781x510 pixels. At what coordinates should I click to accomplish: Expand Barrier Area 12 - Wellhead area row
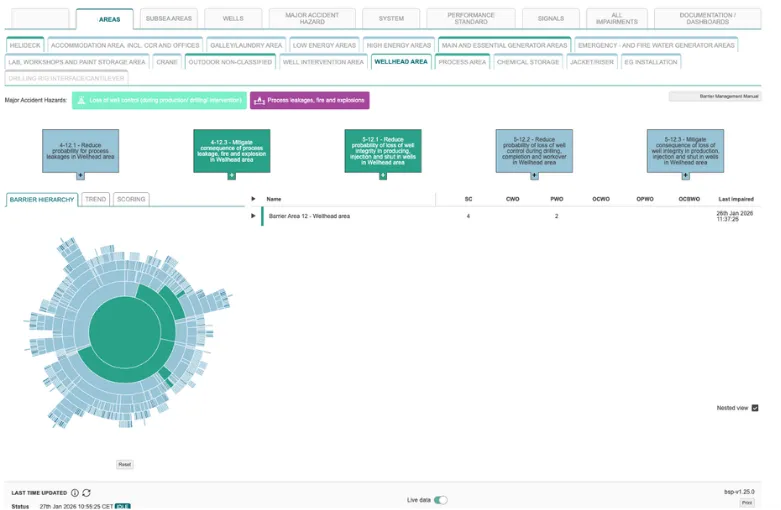(253, 216)
